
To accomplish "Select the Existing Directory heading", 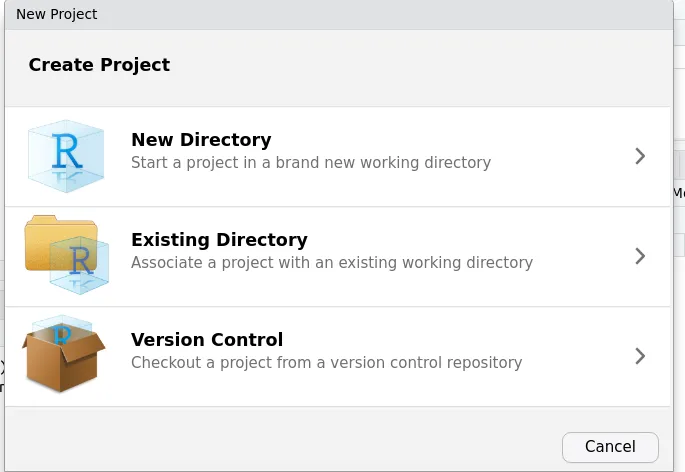I will [x=219, y=240].
